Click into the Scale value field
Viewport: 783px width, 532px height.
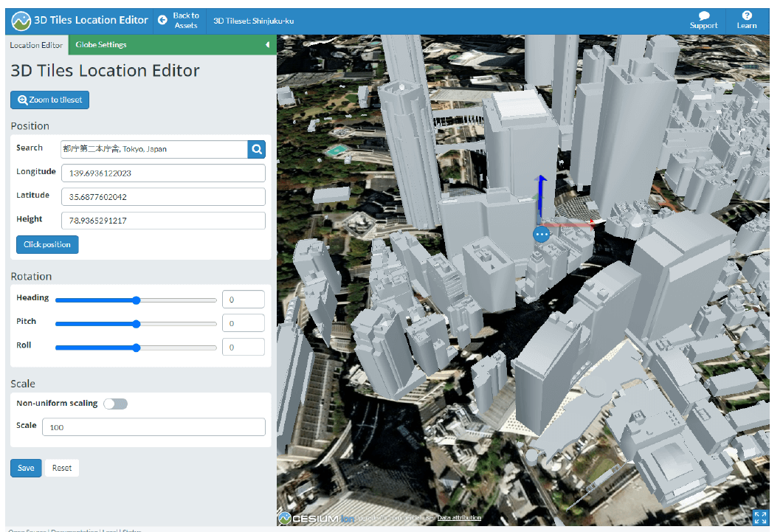tap(154, 427)
